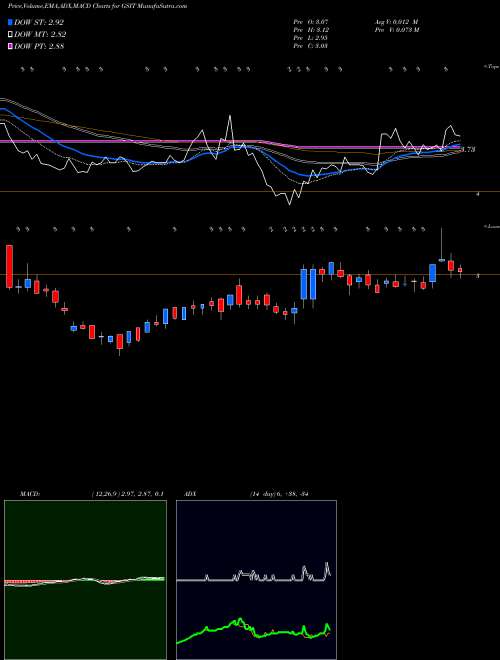
Task: Click the 3.73 price label on EMA chart
Action: coord(468,149)
